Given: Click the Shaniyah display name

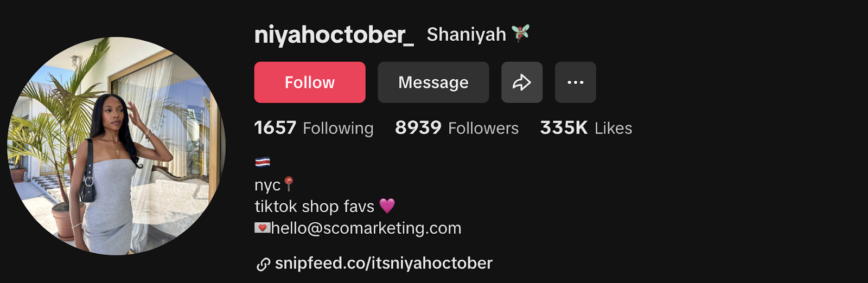Looking at the screenshot, I should (x=467, y=34).
